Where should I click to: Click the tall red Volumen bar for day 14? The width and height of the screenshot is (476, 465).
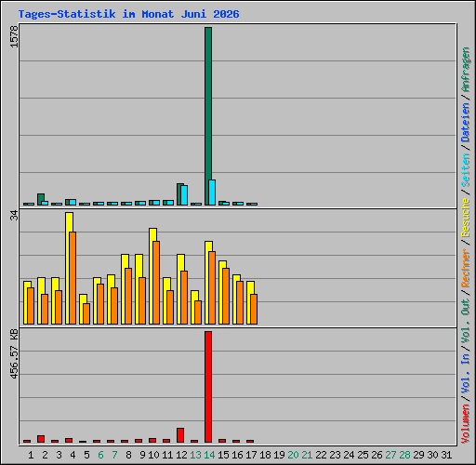pyautogui.click(x=208, y=387)
